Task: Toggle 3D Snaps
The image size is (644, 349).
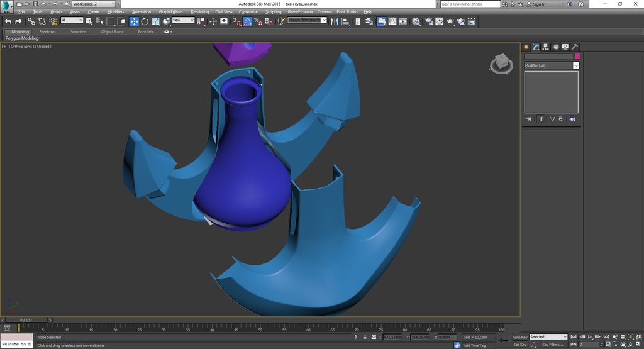Action: click(236, 21)
